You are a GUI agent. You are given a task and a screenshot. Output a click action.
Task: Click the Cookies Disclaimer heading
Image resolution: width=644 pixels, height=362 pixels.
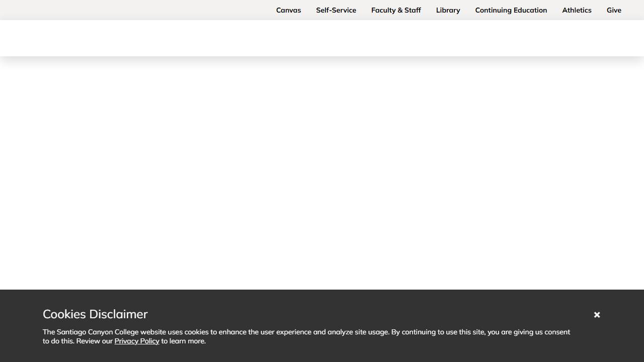point(95,314)
